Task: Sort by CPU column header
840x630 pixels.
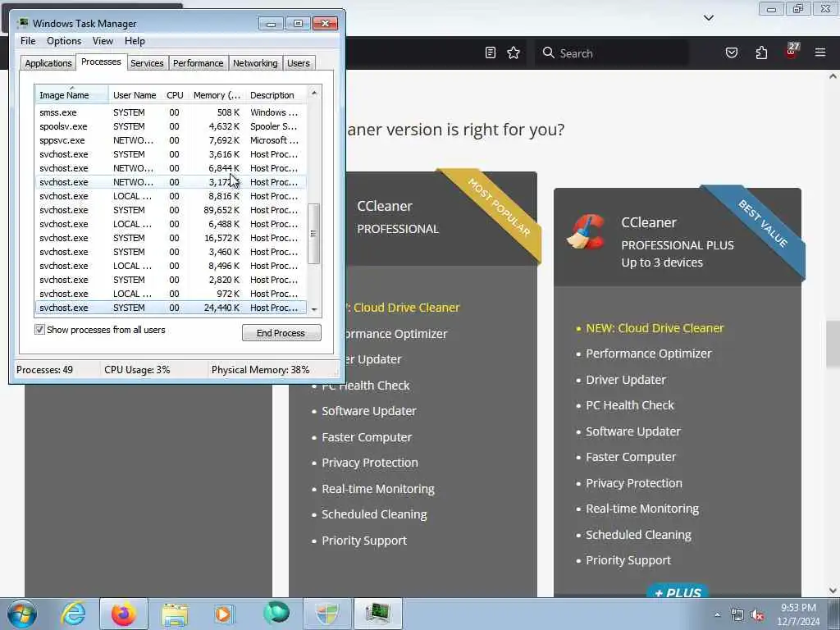Action: pos(176,95)
